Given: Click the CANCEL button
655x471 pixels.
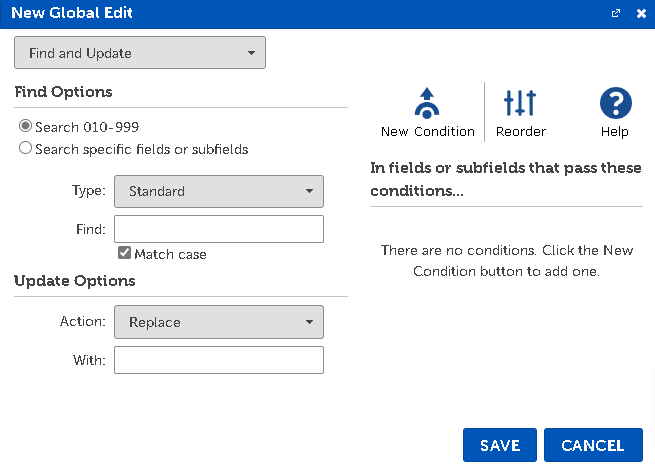Looking at the screenshot, I should (593, 446).
